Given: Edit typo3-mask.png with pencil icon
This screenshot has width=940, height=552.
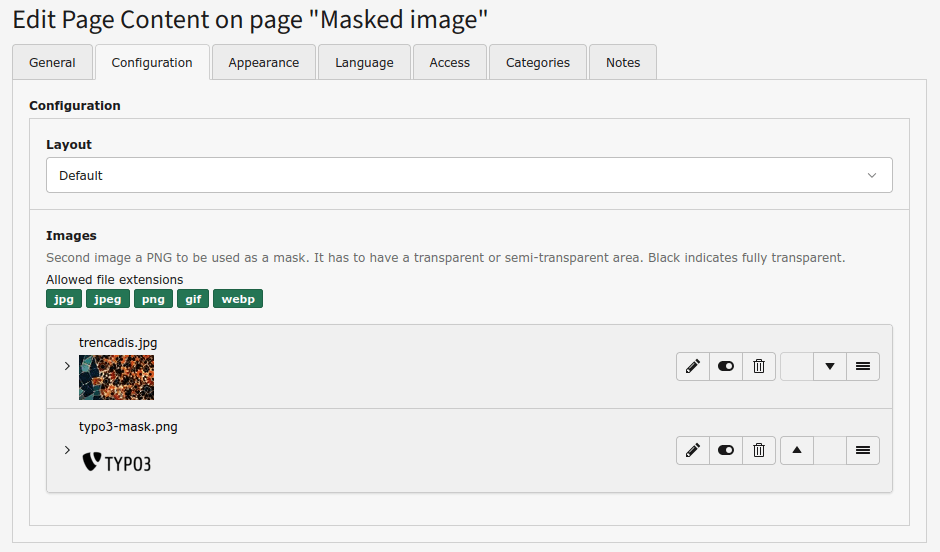Looking at the screenshot, I should coord(692,451).
